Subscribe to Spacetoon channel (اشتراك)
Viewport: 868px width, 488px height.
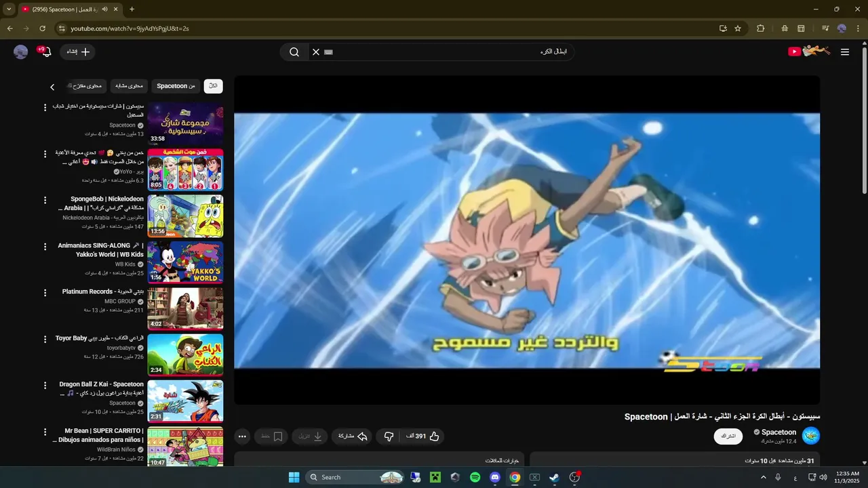[728, 436]
